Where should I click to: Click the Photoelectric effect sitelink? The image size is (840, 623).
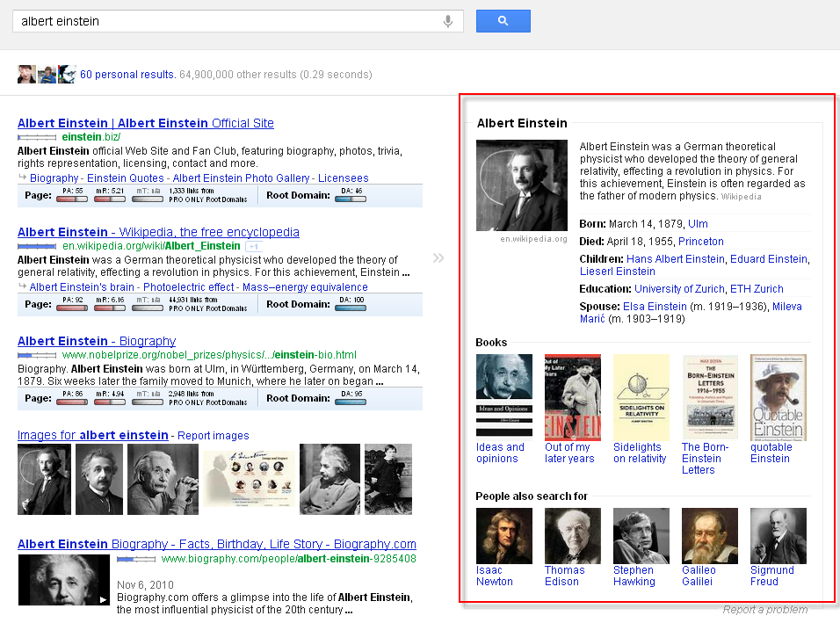tap(189, 287)
